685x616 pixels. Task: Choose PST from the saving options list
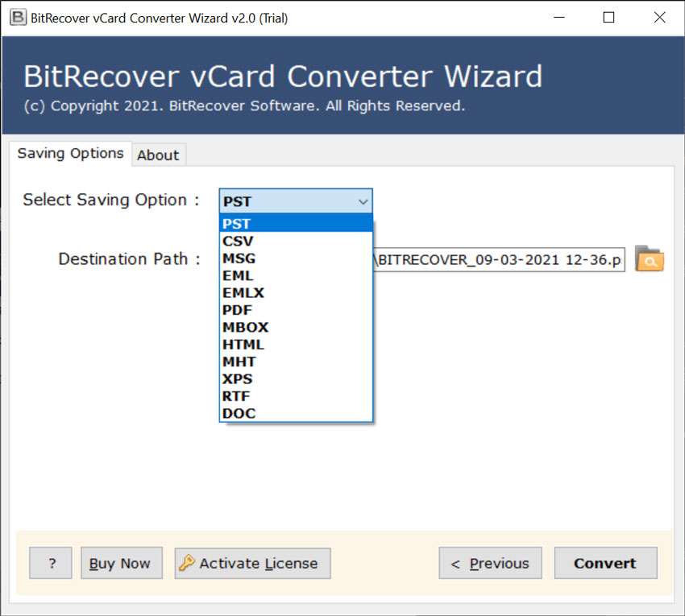(296, 223)
